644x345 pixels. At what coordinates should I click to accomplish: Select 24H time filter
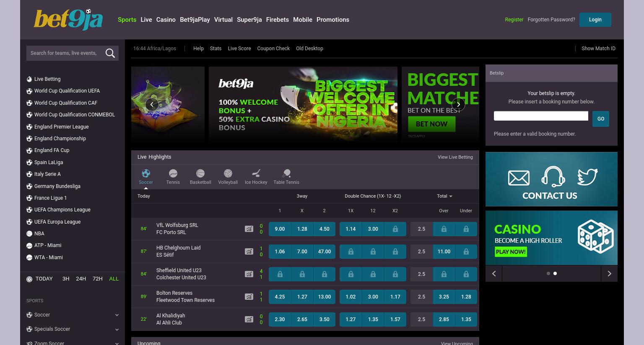tap(81, 279)
